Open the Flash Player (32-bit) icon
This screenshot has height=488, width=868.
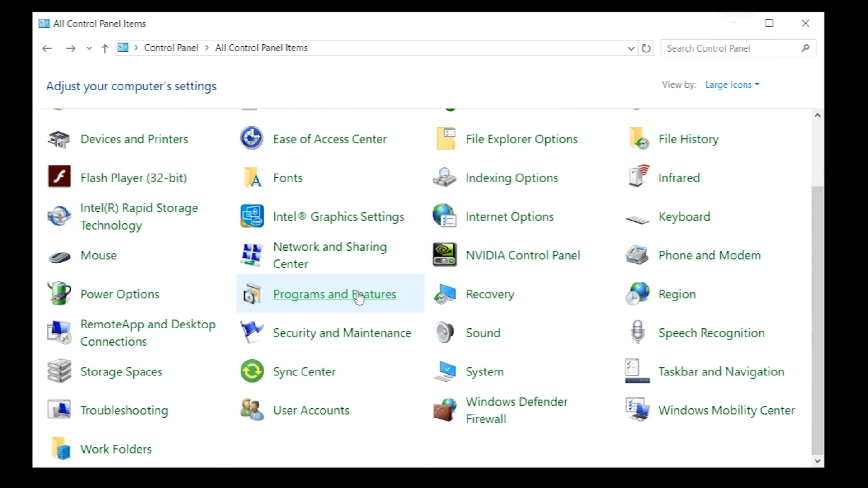[59, 177]
